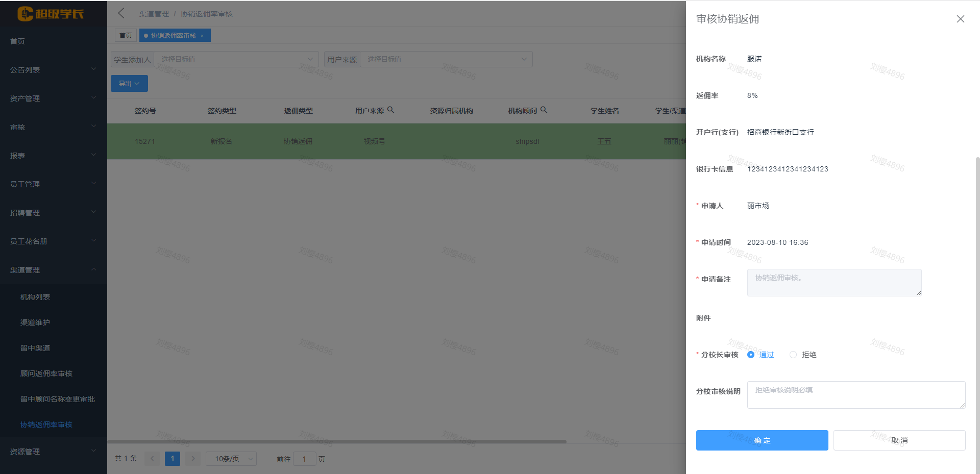Screen dimensions: 980x474
Task: Switch to the 首页 tab
Action: (126, 35)
